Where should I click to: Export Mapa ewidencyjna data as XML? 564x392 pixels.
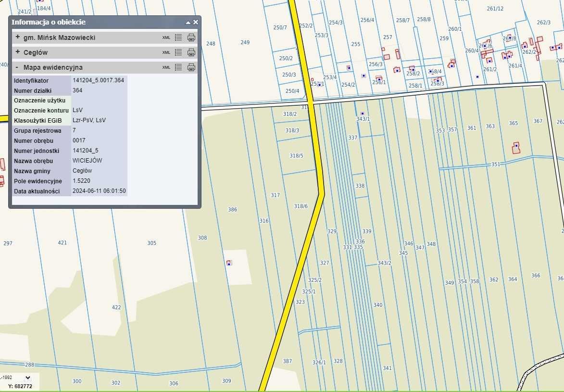(166, 67)
